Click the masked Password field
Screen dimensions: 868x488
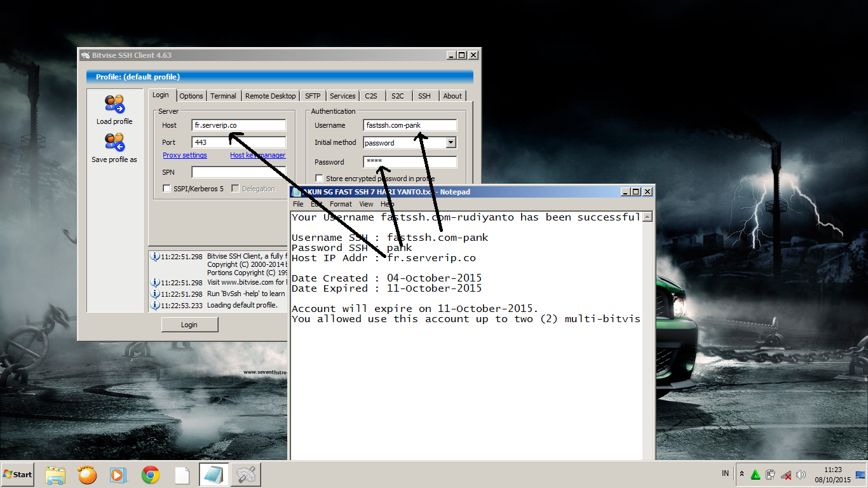[x=410, y=162]
